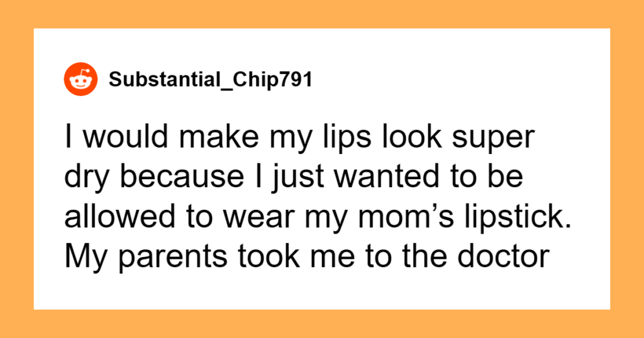644x338 pixels.
Task: Click the orange border above the white card
Action: click(x=322, y=14)
